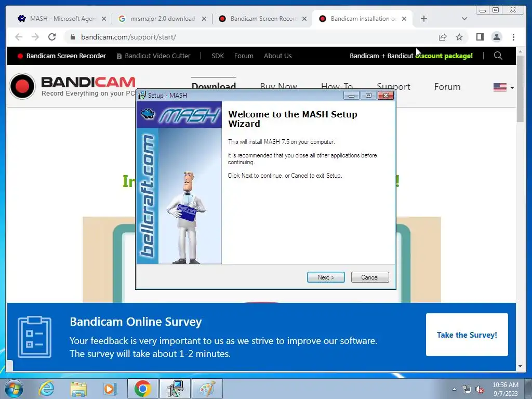Open a new Chrome tab
The image size is (532, 399).
coord(424,19)
